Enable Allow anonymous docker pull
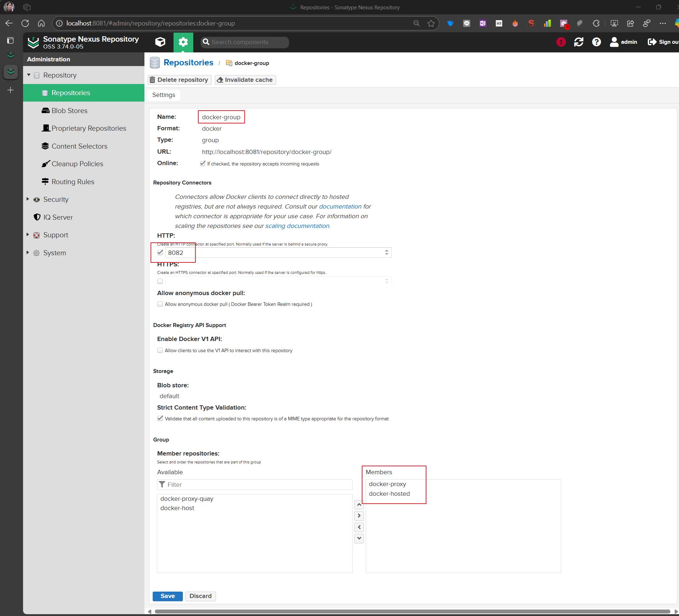679x616 pixels. pyautogui.click(x=160, y=304)
